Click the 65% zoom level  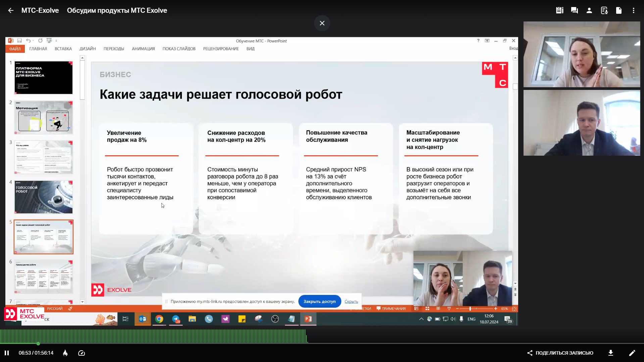(504, 309)
